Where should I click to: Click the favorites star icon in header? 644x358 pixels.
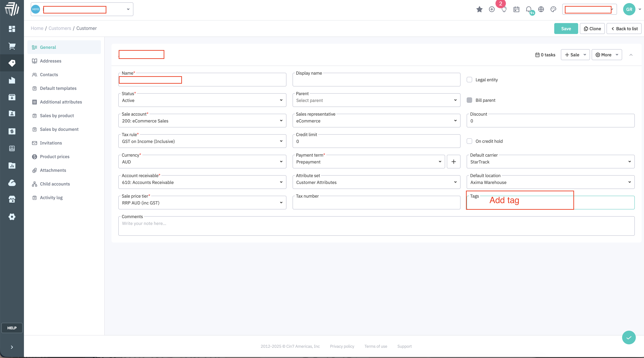[x=479, y=9]
